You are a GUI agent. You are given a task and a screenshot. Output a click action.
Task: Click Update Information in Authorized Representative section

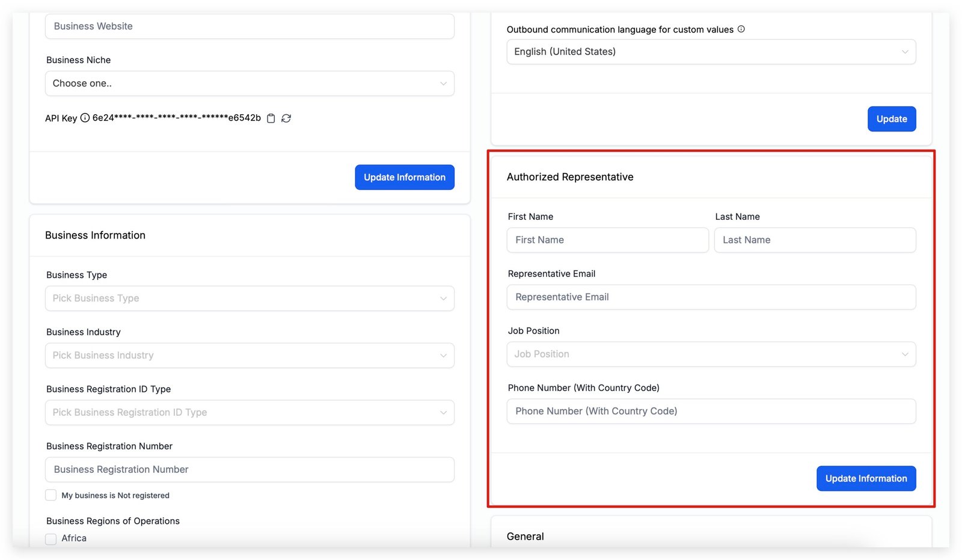(x=865, y=478)
